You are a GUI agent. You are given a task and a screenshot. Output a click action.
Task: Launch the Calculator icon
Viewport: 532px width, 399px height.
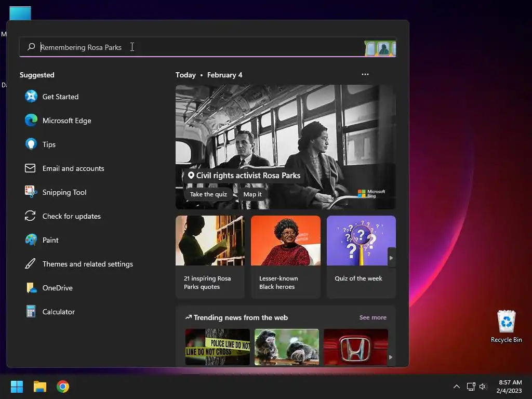pos(31,312)
